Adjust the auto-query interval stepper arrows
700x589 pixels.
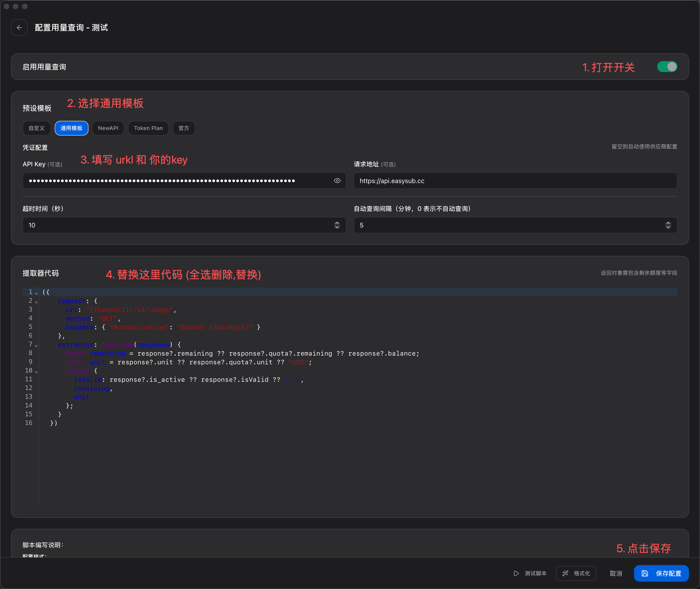click(668, 225)
